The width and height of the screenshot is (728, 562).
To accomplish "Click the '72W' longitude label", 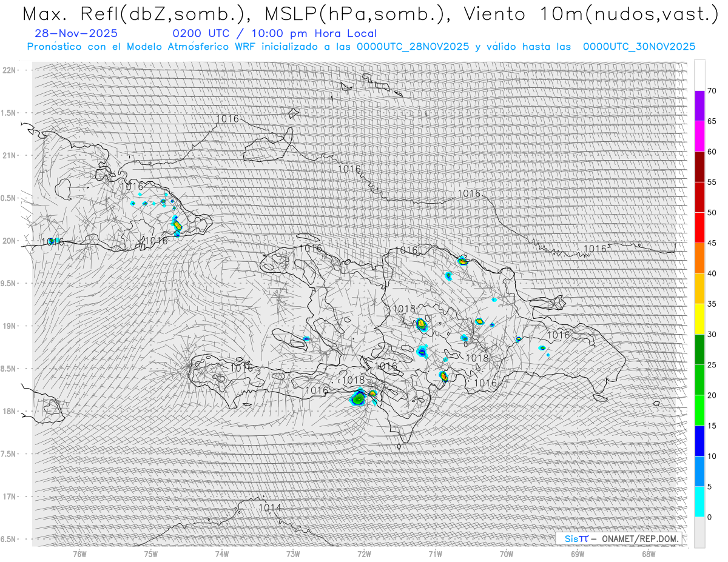I will click(364, 554).
